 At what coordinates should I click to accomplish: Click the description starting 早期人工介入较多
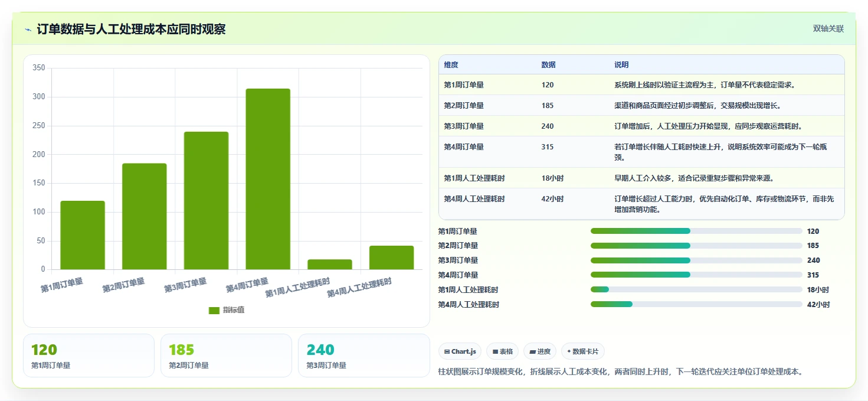click(x=694, y=178)
